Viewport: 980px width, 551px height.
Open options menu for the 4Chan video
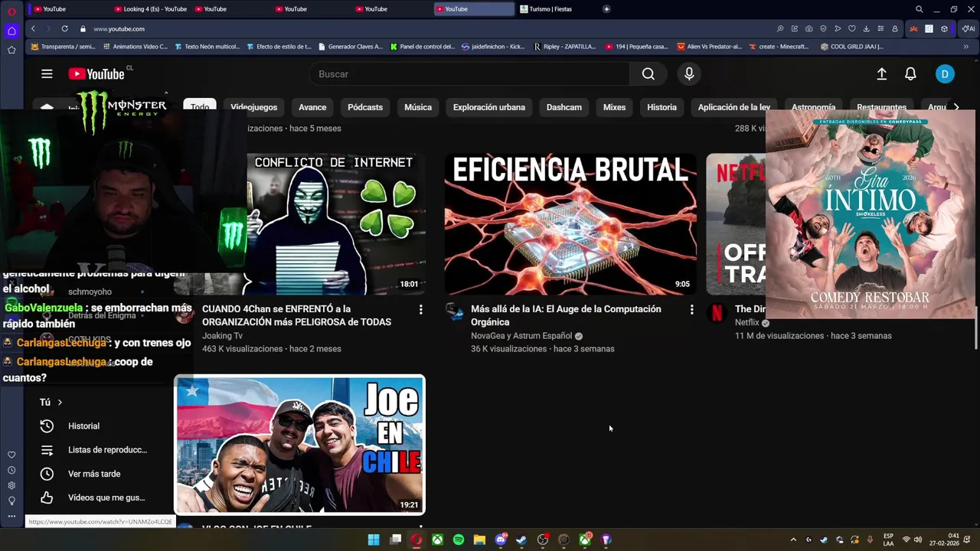pyautogui.click(x=420, y=309)
